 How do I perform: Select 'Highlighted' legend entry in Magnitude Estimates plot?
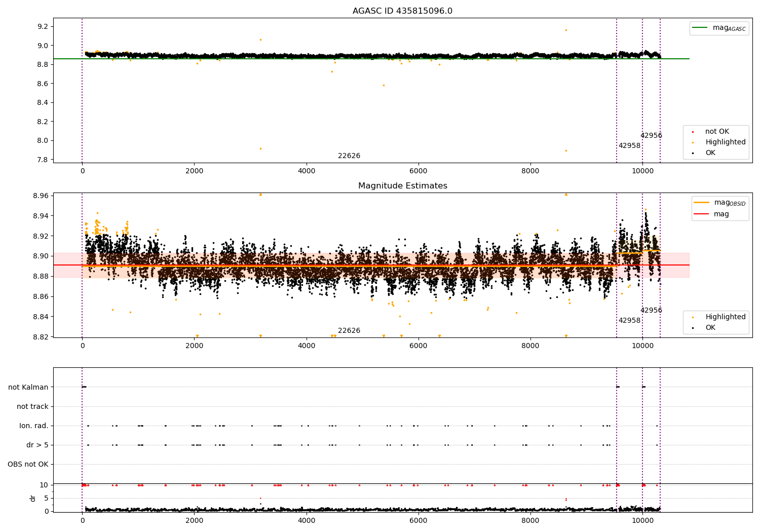pos(725,317)
